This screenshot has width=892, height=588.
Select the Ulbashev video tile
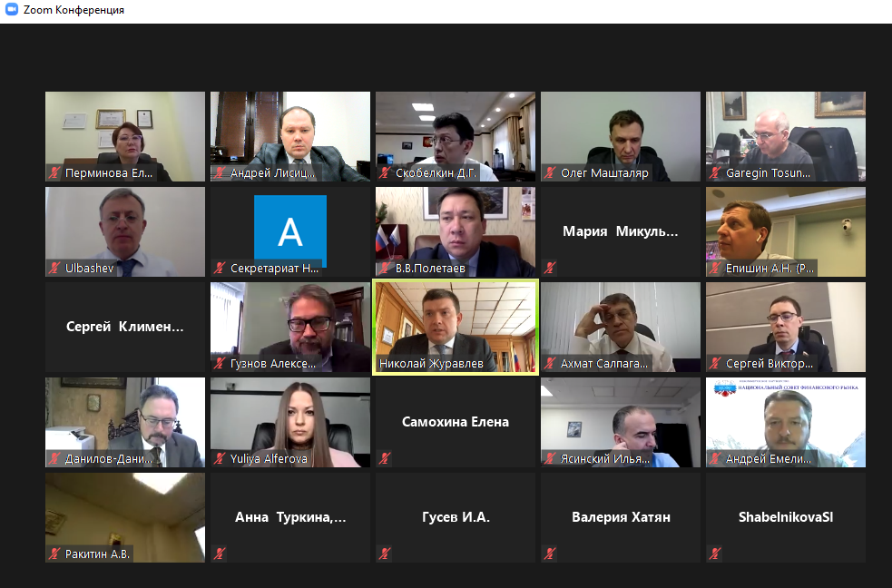point(125,232)
